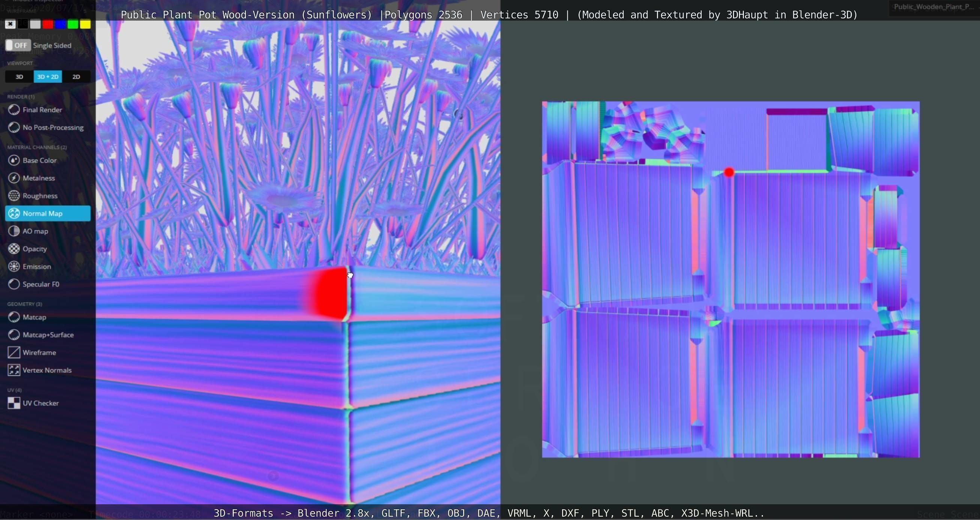The width and height of the screenshot is (980, 520).
Task: Select the Roughness channel icon
Action: (x=14, y=196)
